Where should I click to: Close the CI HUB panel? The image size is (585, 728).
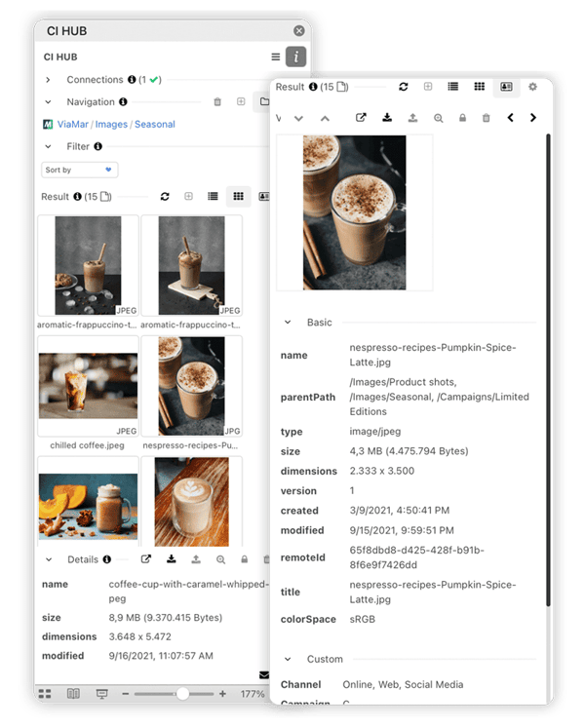tap(299, 30)
